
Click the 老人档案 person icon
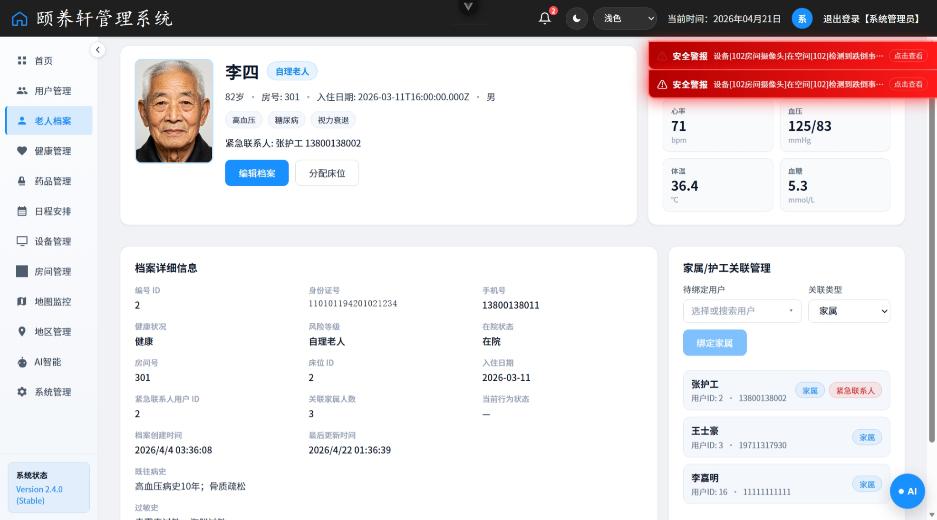[x=22, y=120]
